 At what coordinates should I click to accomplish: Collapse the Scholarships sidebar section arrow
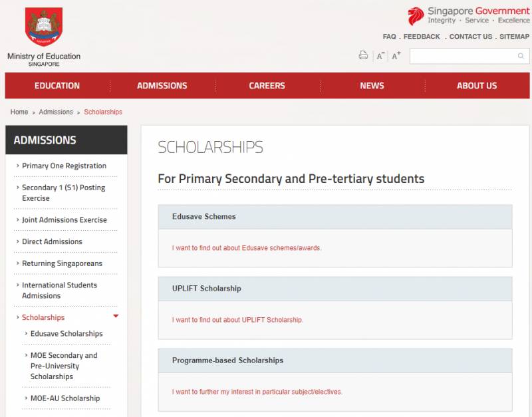[116, 317]
